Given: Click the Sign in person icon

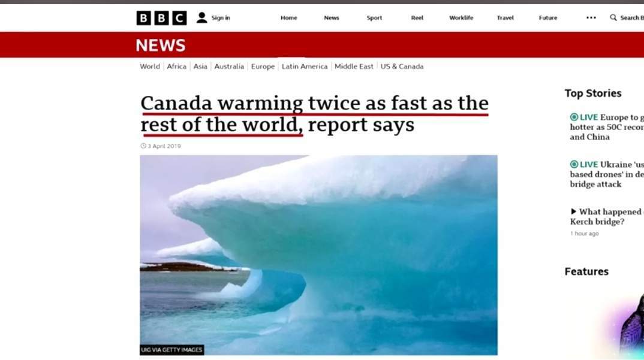Looking at the screenshot, I should pyautogui.click(x=201, y=17).
